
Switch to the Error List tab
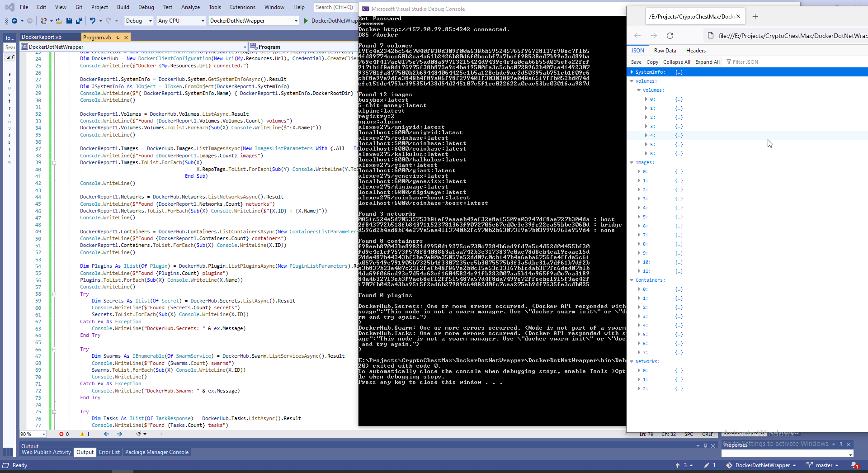pyautogui.click(x=109, y=452)
